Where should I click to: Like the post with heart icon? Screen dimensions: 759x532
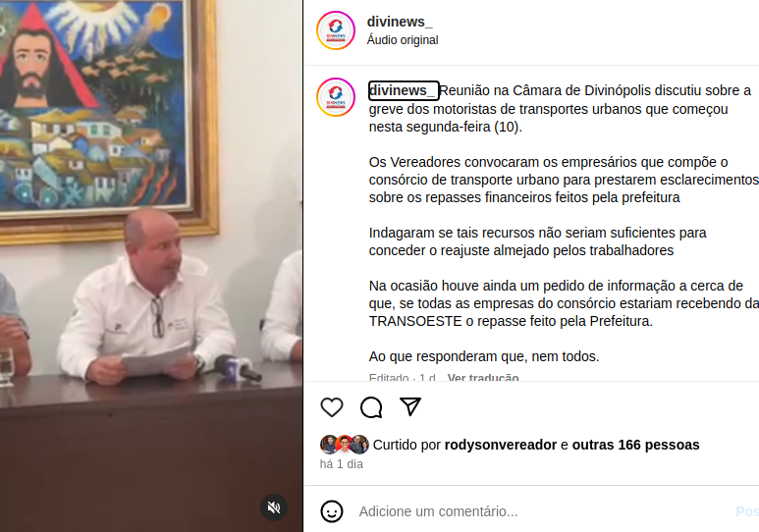332,407
